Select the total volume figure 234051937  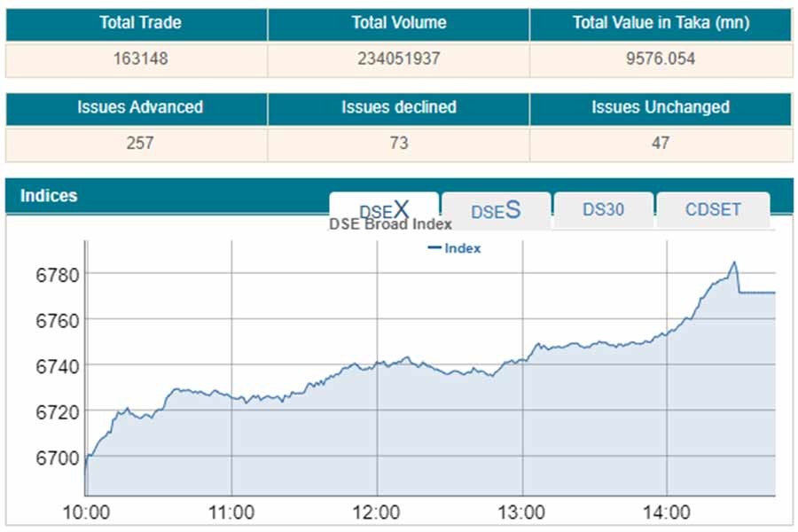(398, 59)
